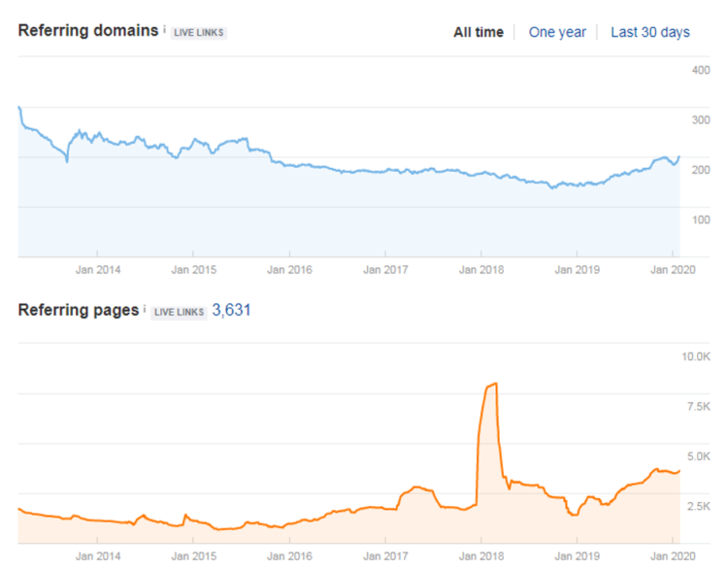This screenshot has height=571, width=728.
Task: Click the Referring pages heading
Action: pyautogui.click(x=79, y=310)
